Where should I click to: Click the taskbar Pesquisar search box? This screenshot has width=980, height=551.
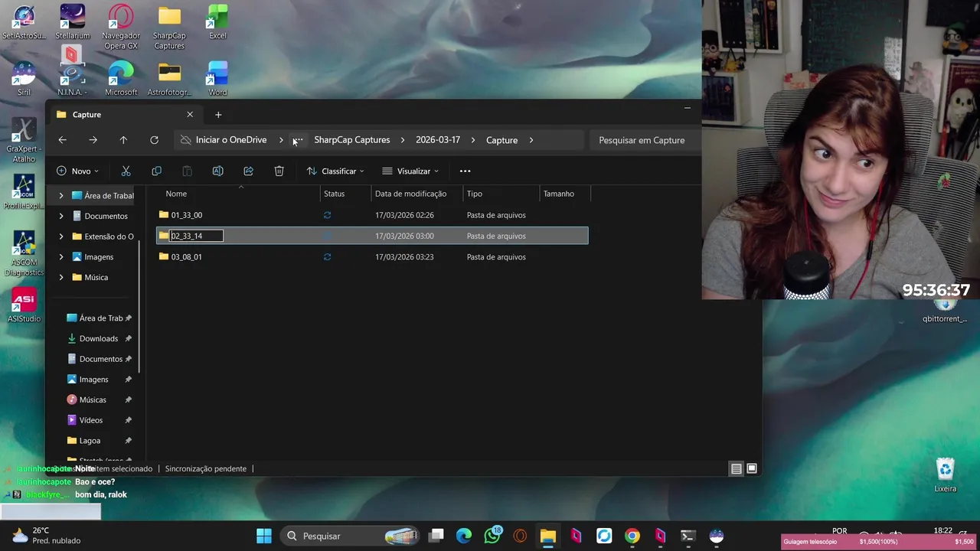pyautogui.click(x=350, y=536)
